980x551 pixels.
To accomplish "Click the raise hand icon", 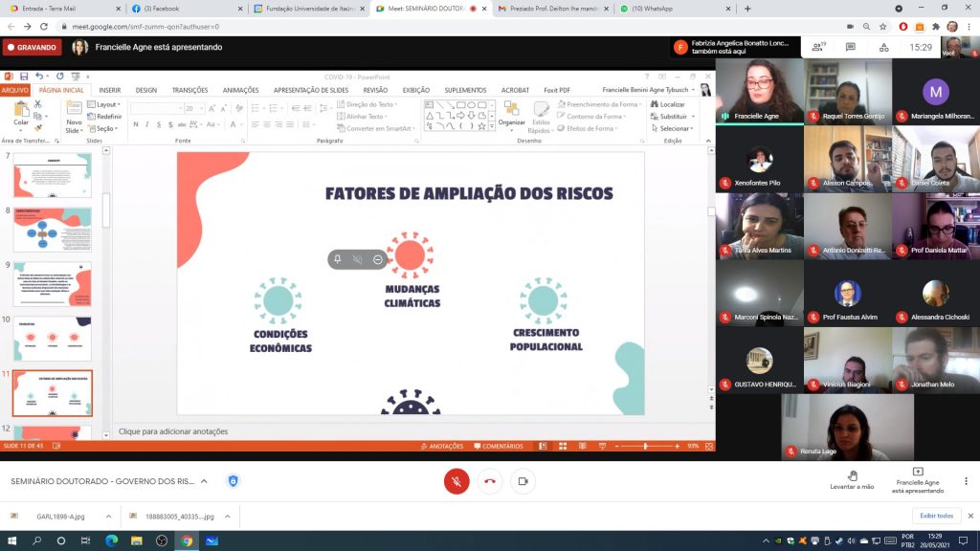I will 852,474.
